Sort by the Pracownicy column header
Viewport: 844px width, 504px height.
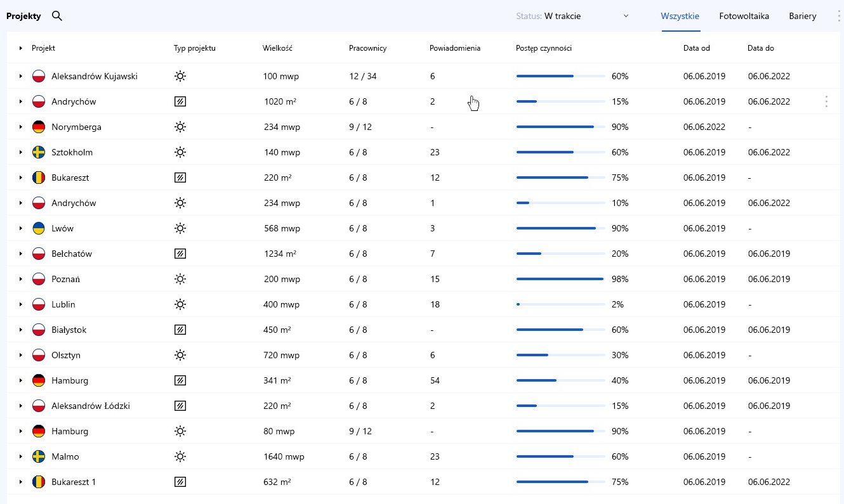coord(368,48)
